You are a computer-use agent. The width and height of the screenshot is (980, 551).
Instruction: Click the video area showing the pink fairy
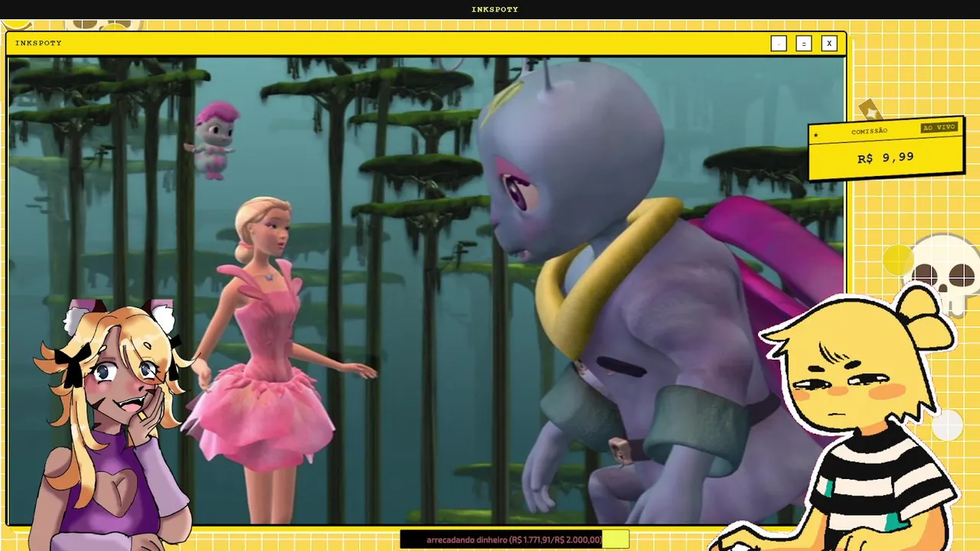(426, 291)
